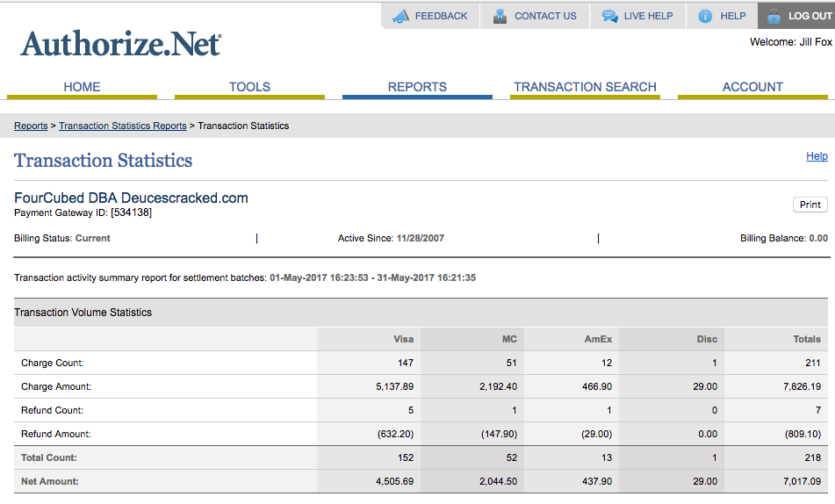Click the Log Out padlock icon

pos(774,16)
